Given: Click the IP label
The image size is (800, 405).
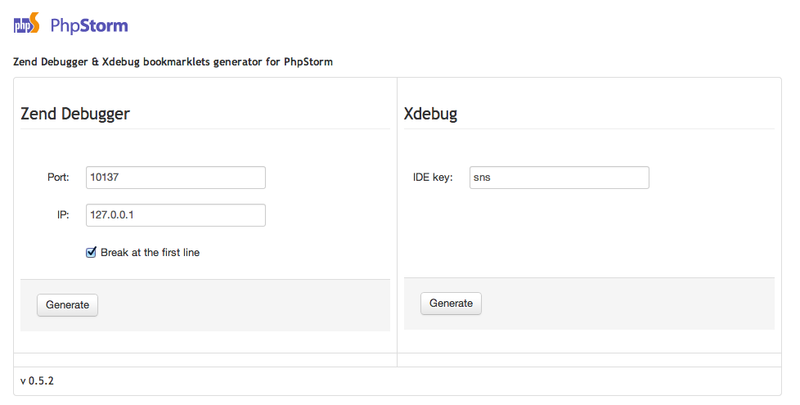Looking at the screenshot, I should click(x=63, y=215).
